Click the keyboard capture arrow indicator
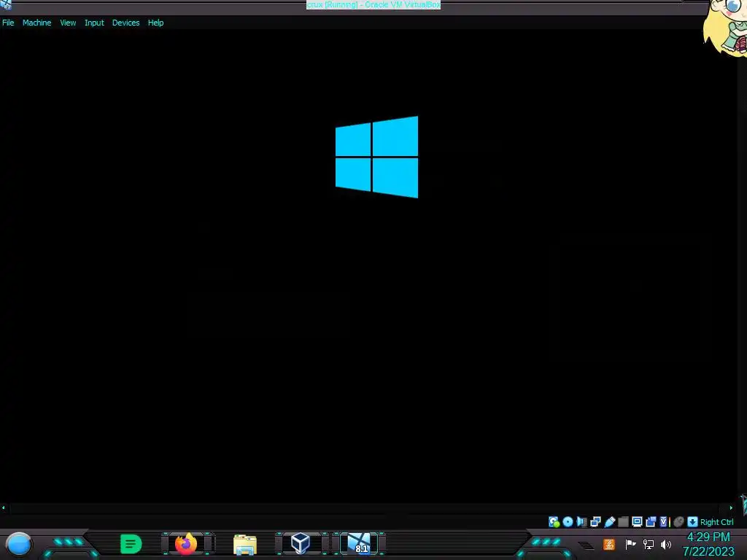Viewport: 747px width, 560px height. (x=693, y=522)
